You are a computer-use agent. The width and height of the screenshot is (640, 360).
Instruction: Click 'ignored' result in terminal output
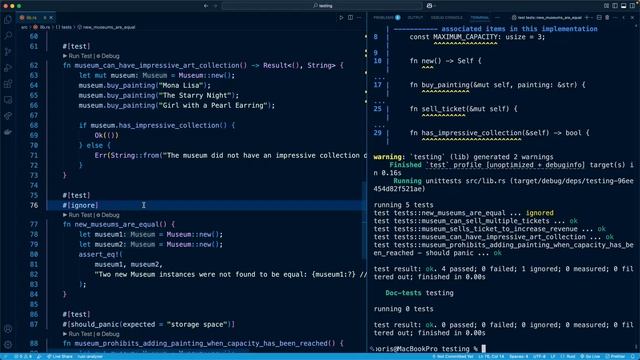(540, 213)
